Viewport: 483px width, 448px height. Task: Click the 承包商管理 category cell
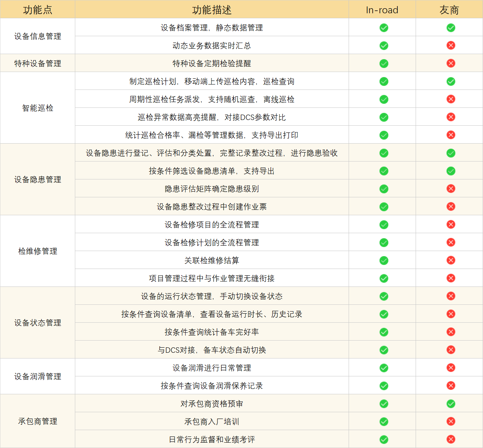click(38, 421)
